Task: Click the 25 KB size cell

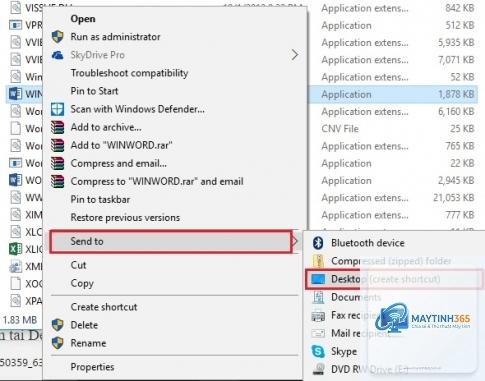Action: coord(462,129)
